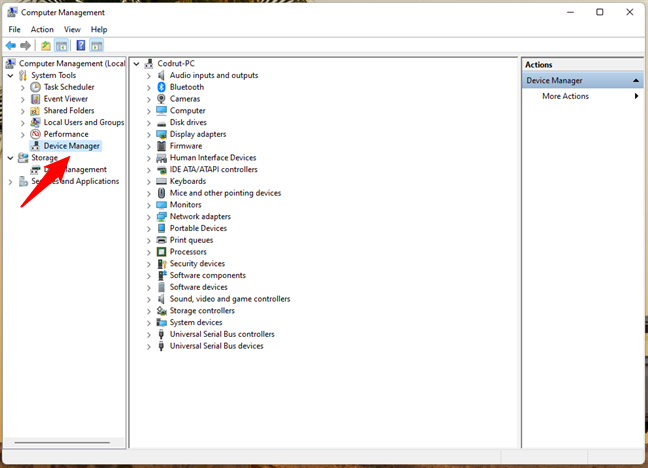Expand the Disk drives category
Screen dimensions: 648x468
(149, 123)
